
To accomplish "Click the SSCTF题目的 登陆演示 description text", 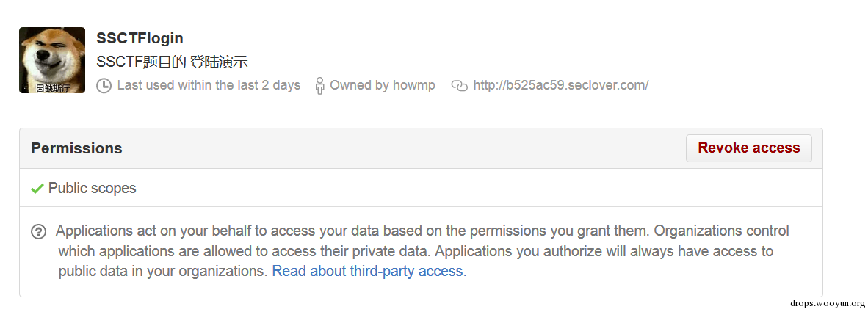I will pyautogui.click(x=172, y=62).
